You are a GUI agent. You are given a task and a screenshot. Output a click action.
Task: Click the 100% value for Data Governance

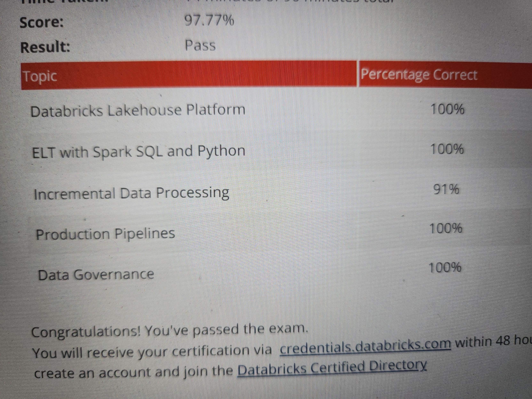(x=445, y=267)
